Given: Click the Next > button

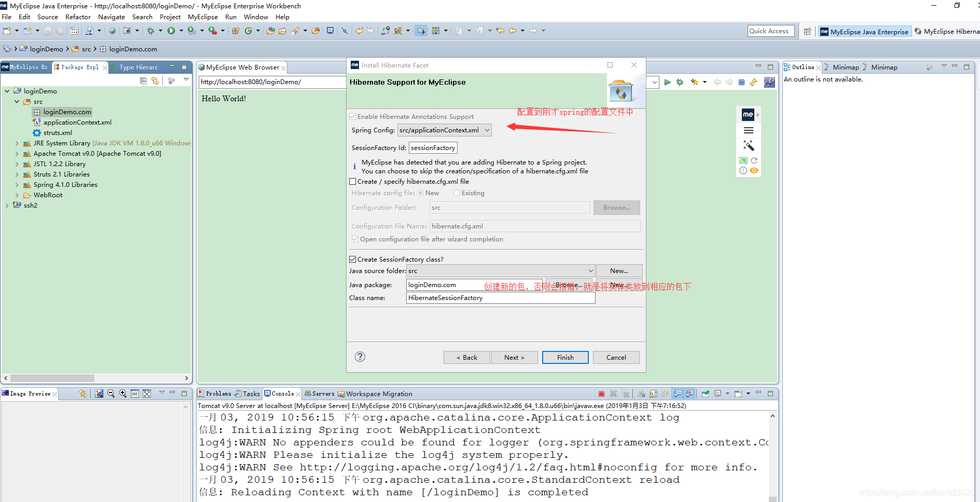Looking at the screenshot, I should click(514, 357).
